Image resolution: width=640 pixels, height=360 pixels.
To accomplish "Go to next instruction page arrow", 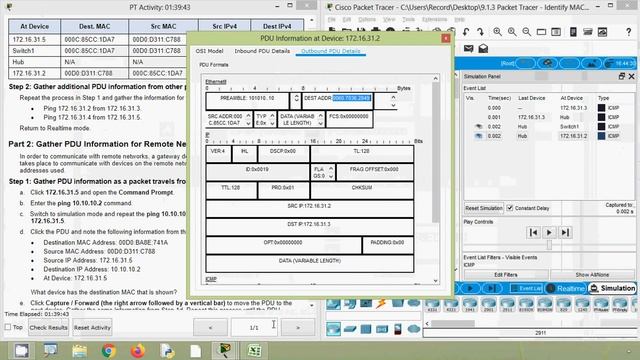I will click(x=298, y=327).
